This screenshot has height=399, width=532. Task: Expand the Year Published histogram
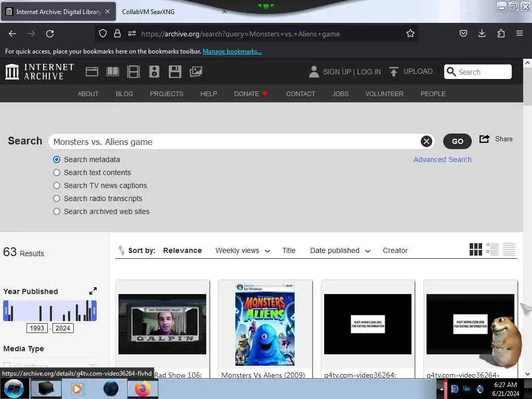[x=92, y=291]
